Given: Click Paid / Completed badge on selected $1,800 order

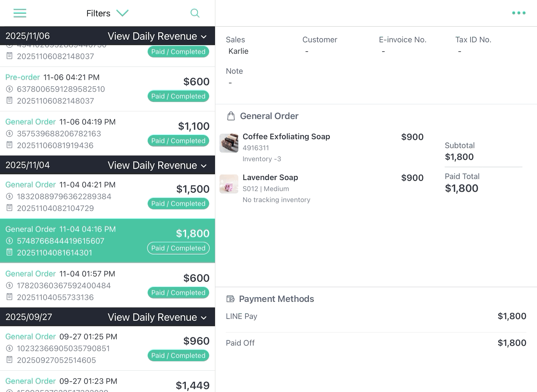Looking at the screenshot, I should (178, 248).
